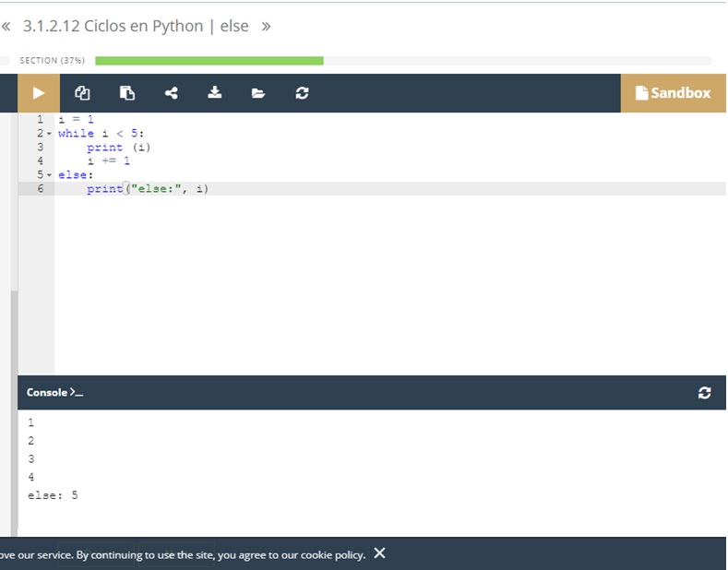Screen dimensions: 728x570
Task: Run the code with the play button
Action: click(x=38, y=93)
